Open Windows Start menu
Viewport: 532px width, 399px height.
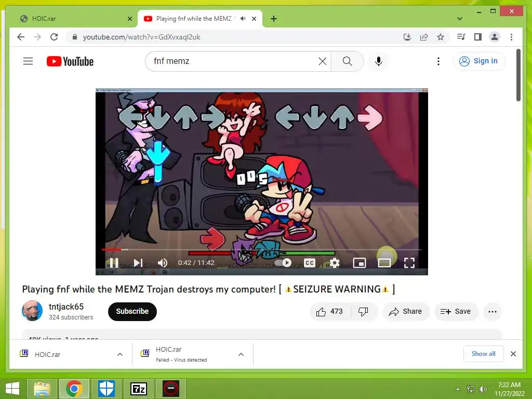coord(12,389)
